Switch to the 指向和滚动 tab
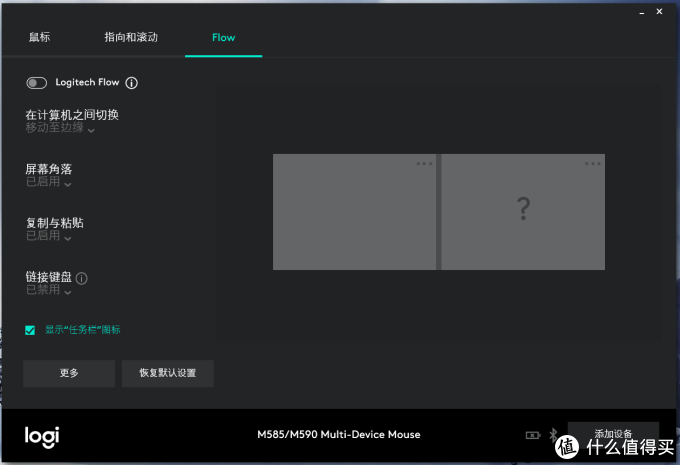Image resolution: width=680 pixels, height=465 pixels. click(131, 37)
